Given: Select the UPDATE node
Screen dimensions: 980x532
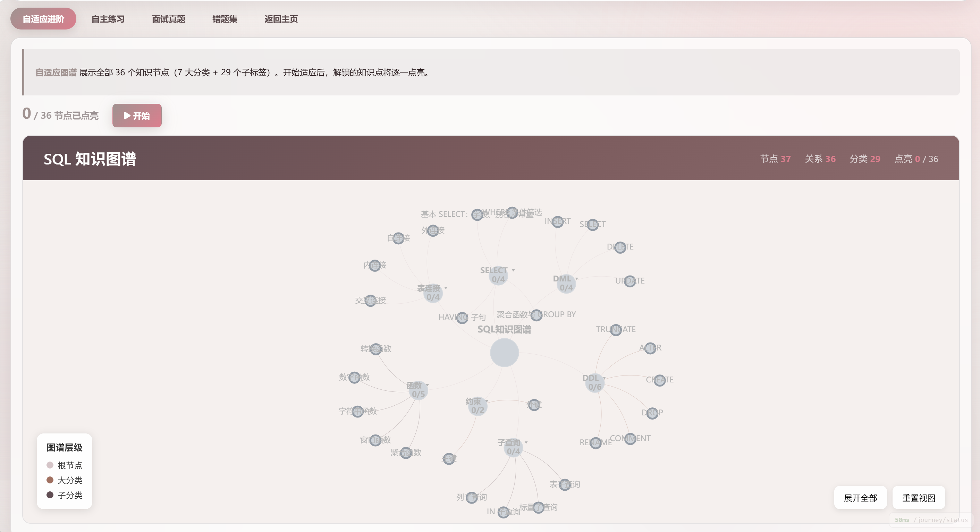Looking at the screenshot, I should click(630, 281).
